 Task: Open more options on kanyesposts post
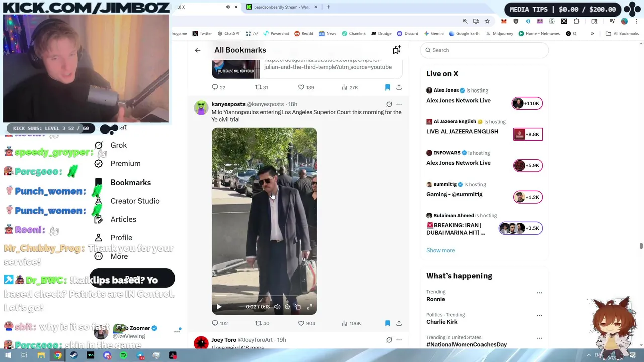point(399,104)
